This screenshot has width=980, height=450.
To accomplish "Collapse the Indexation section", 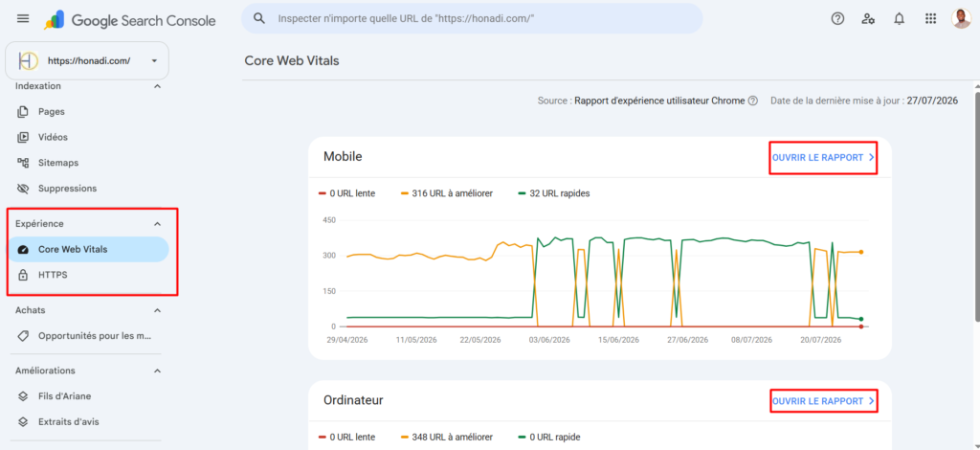I will tap(158, 86).
